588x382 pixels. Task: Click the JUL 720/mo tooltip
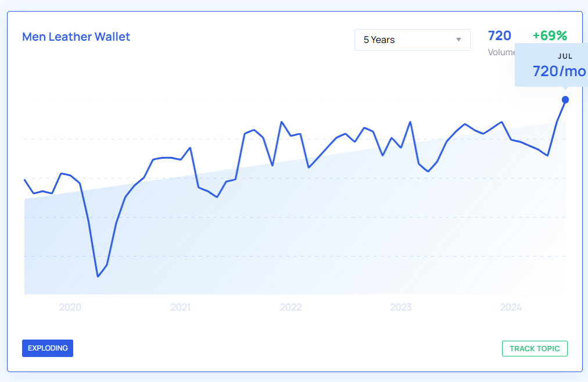[551, 66]
